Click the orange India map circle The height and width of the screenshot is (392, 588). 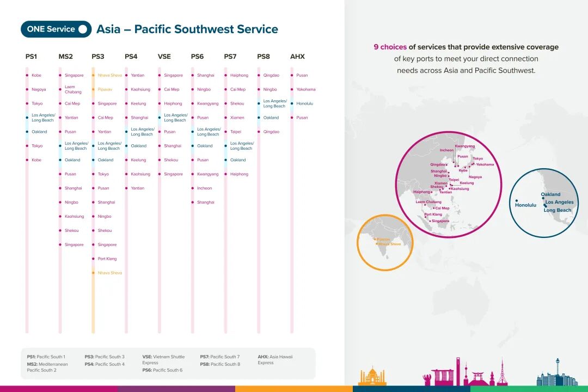385,243
